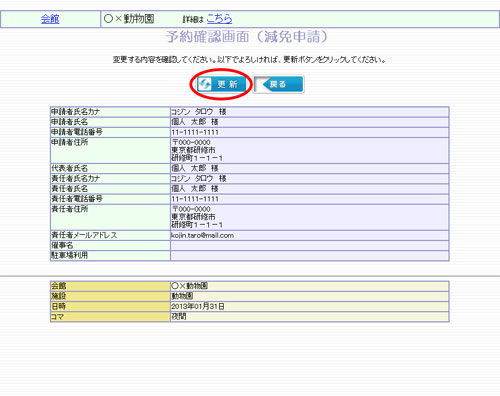Image resolution: width=500 pixels, height=396 pixels.
Task: Click representative name value 個人 太郎 様
Action: 195,168
